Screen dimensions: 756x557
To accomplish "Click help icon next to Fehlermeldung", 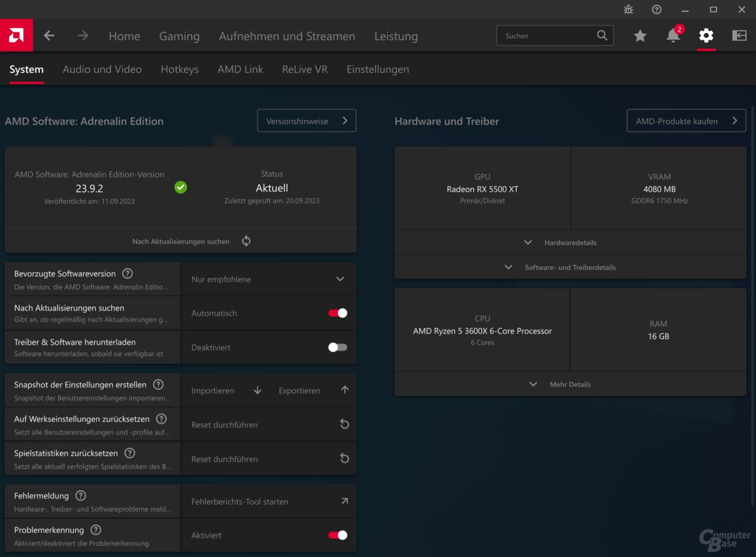I will pos(80,496).
